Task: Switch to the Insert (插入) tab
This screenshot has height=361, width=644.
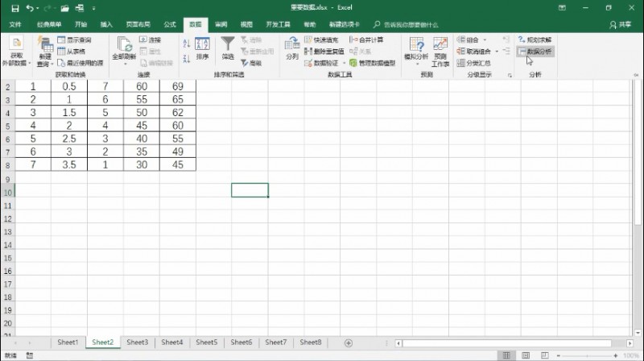Action: pyautogui.click(x=106, y=25)
